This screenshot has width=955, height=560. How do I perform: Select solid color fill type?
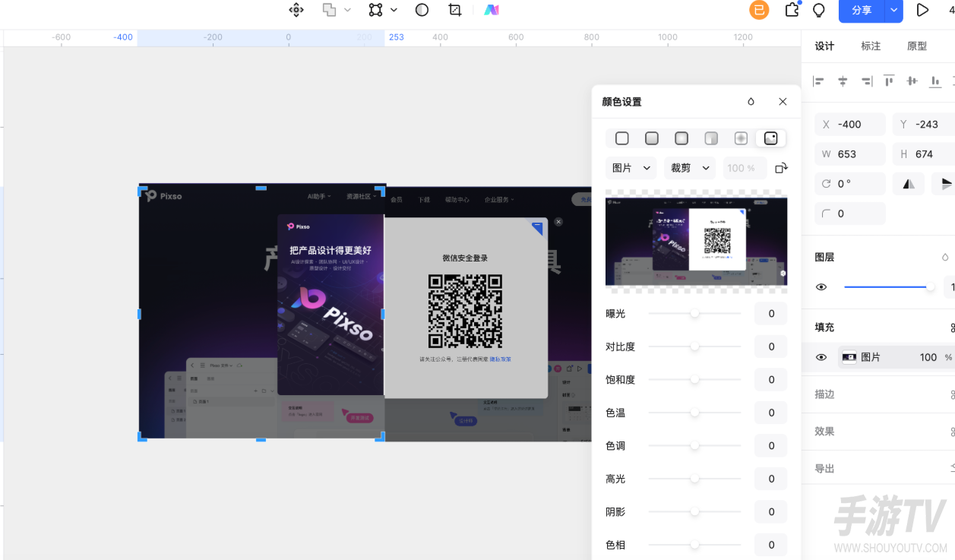pyautogui.click(x=622, y=138)
